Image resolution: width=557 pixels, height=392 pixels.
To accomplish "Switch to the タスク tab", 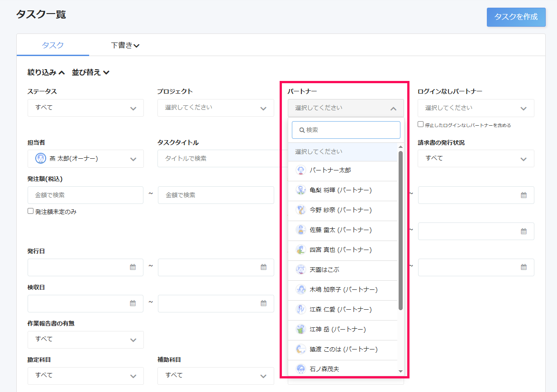I will (52, 45).
